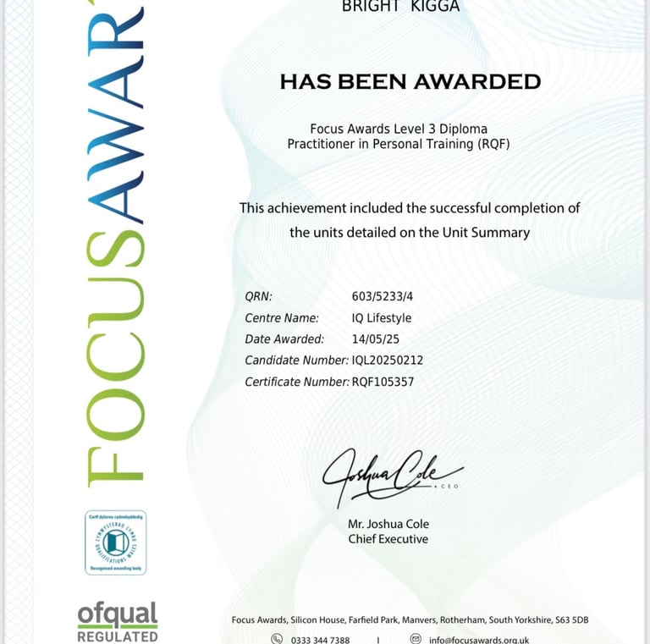
Task: Click 'This achievement included the successful completion of'
Action: [410, 207]
